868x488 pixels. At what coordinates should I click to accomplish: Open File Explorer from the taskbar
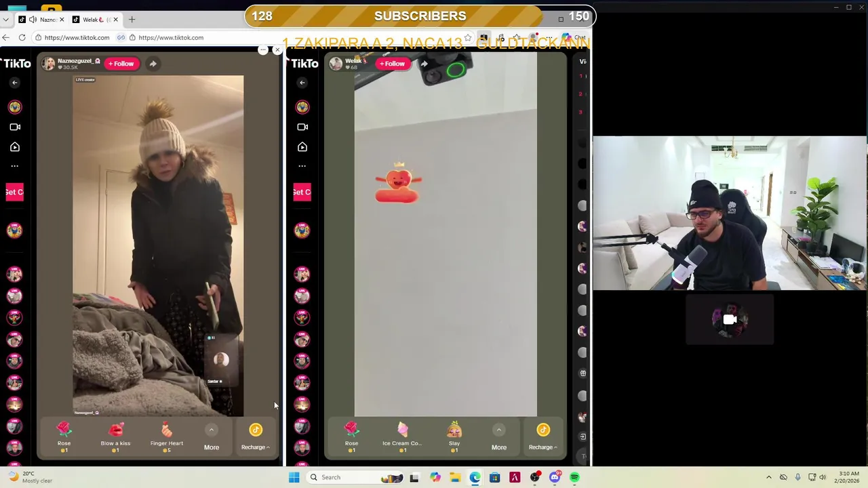point(455,477)
